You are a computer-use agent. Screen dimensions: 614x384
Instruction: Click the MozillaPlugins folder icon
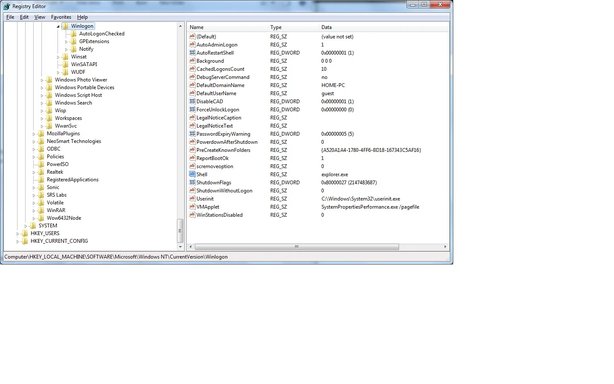[41, 134]
